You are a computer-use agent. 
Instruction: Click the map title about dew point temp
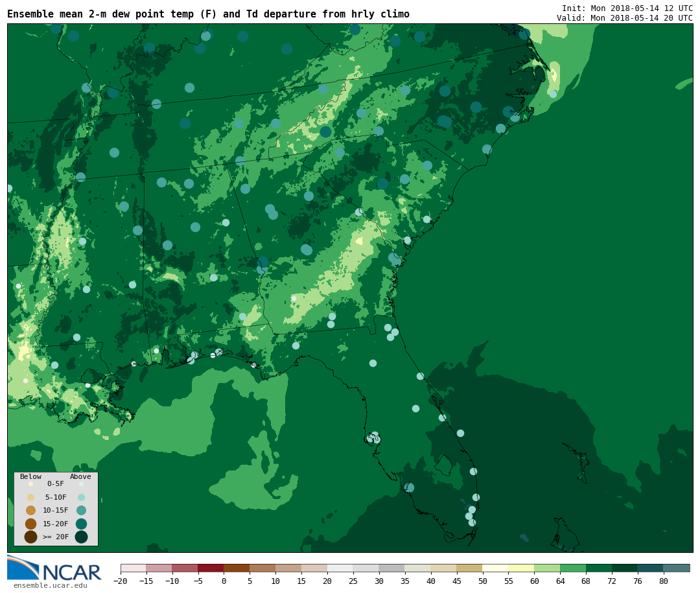(208, 14)
